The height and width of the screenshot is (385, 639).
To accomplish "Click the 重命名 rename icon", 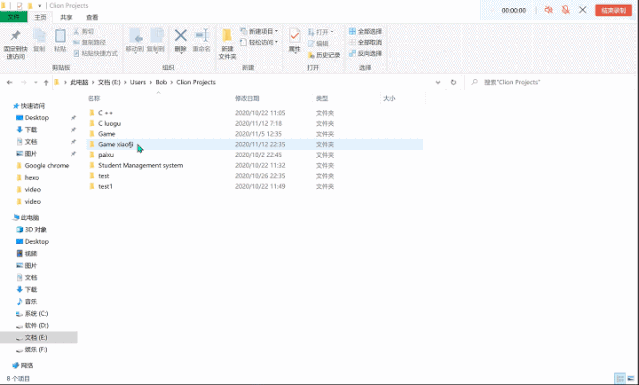I will 202,35.
